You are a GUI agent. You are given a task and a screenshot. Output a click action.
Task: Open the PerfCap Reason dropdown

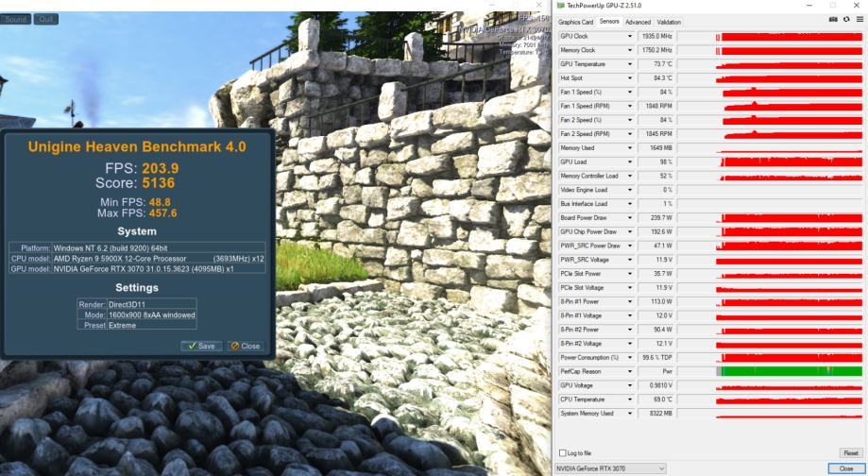629,371
